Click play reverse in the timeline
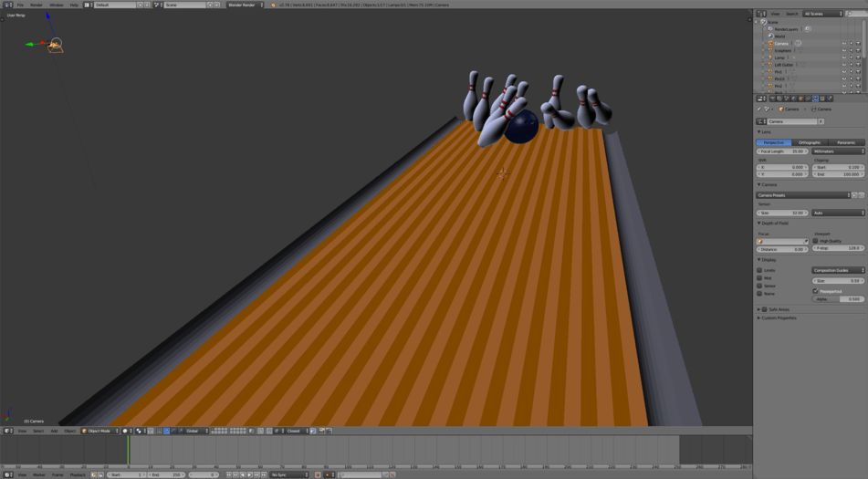Screen dimensions: 868x479 click(243, 474)
